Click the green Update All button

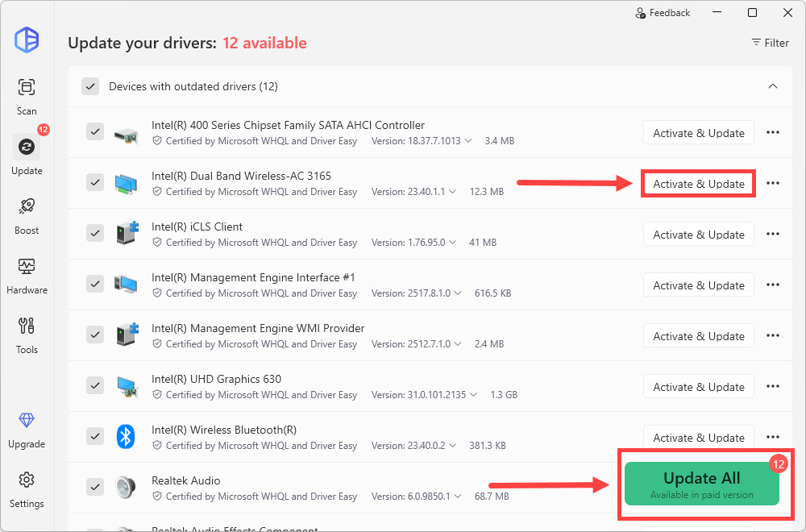coord(701,484)
